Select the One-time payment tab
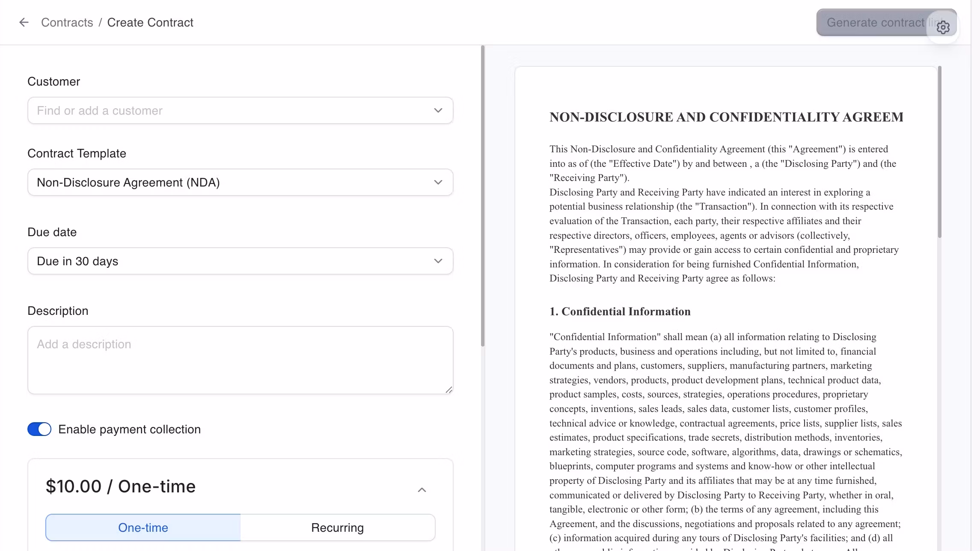980x551 pixels. (x=143, y=527)
